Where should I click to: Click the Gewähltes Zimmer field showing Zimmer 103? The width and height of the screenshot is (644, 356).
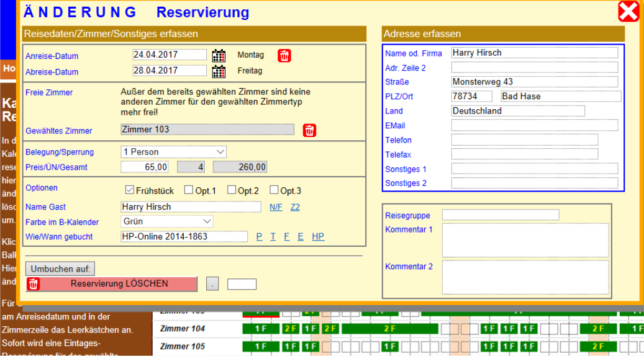(x=207, y=130)
